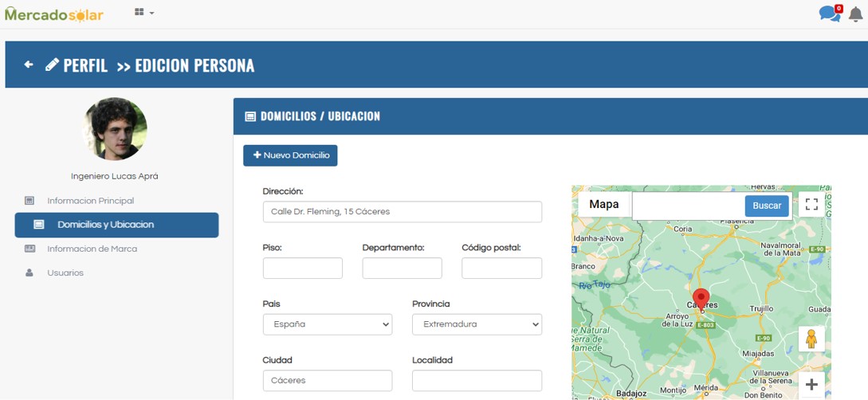The height and width of the screenshot is (400, 868).
Task: Click the notifications bell icon
Action: [x=855, y=14]
